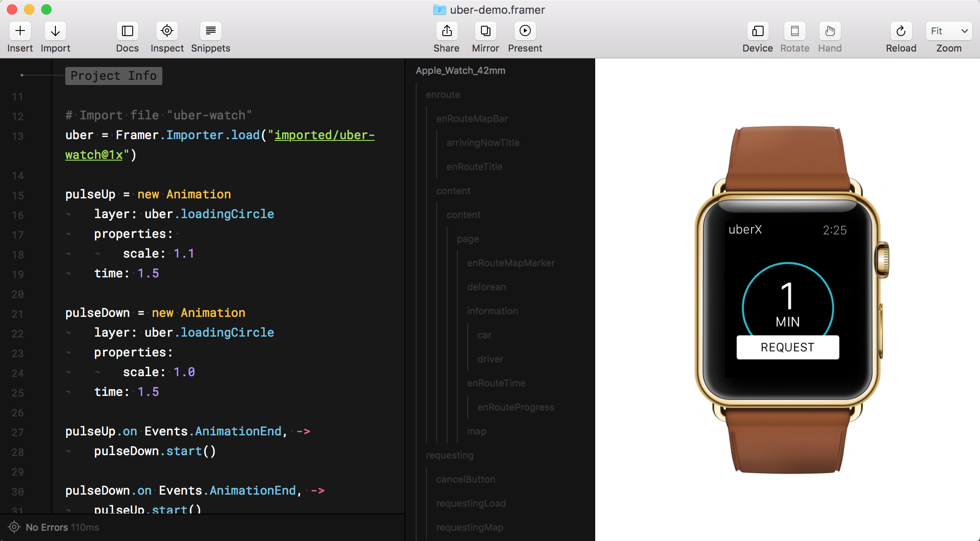Toggle the Inspect crosshair tool
Viewport: 980px width, 541px height.
(x=167, y=31)
